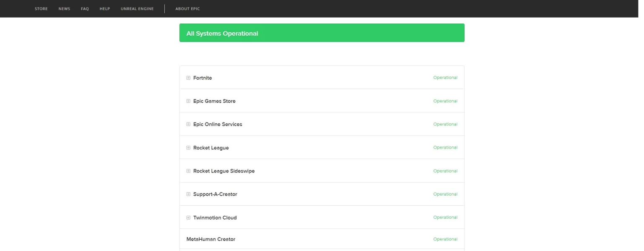
Task: Click the All Systems Operational banner
Action: [322, 33]
